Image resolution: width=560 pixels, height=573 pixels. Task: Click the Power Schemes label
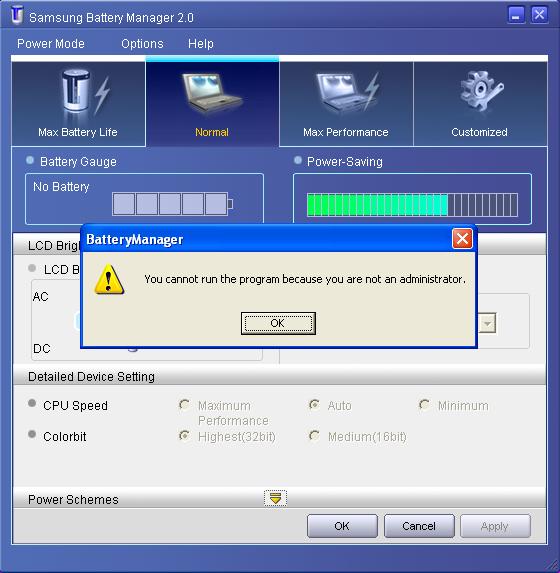click(73, 500)
